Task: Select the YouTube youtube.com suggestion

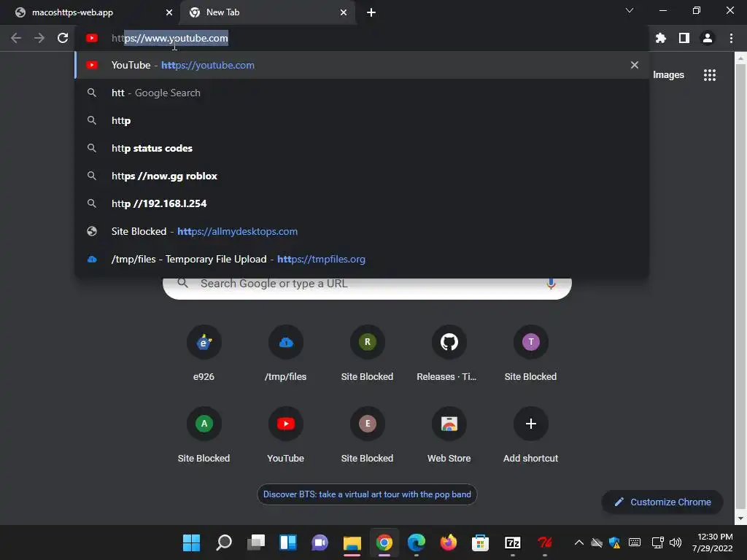Action: point(362,65)
